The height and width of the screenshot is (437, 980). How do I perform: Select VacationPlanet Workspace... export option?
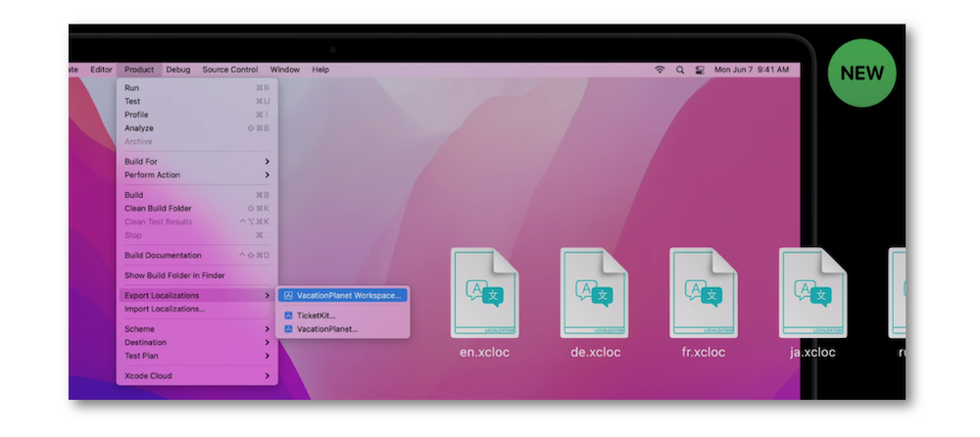[x=342, y=295]
